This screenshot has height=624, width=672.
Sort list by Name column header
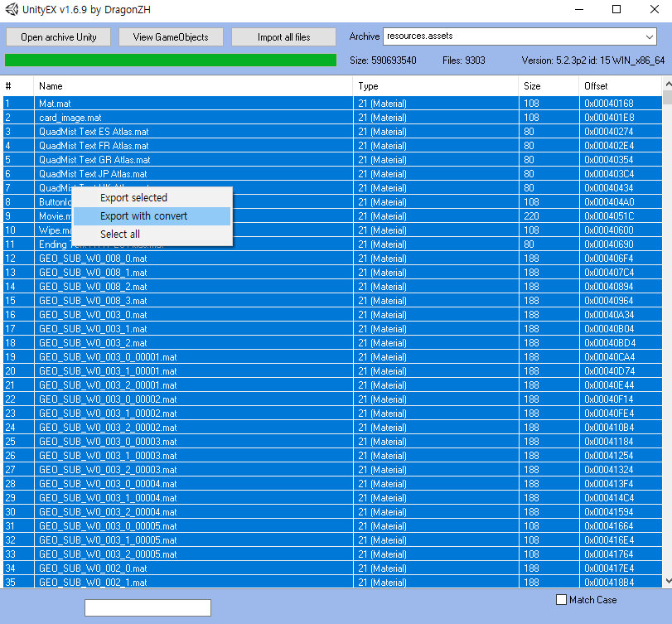click(x=193, y=86)
